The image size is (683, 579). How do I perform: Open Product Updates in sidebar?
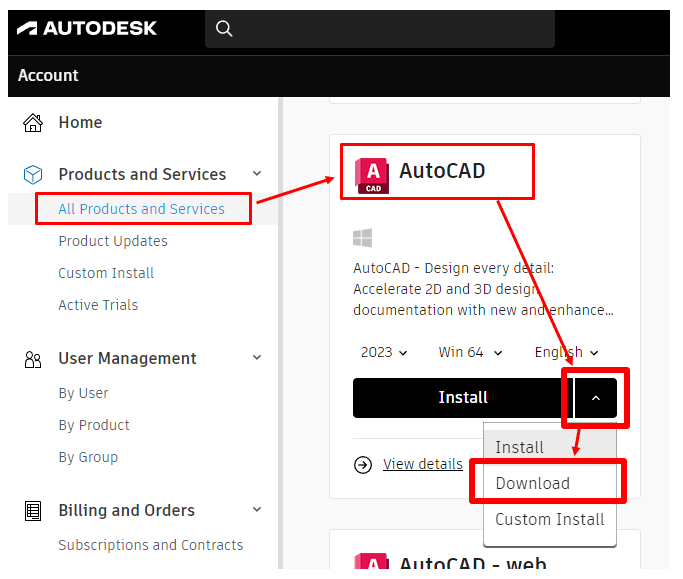[113, 241]
